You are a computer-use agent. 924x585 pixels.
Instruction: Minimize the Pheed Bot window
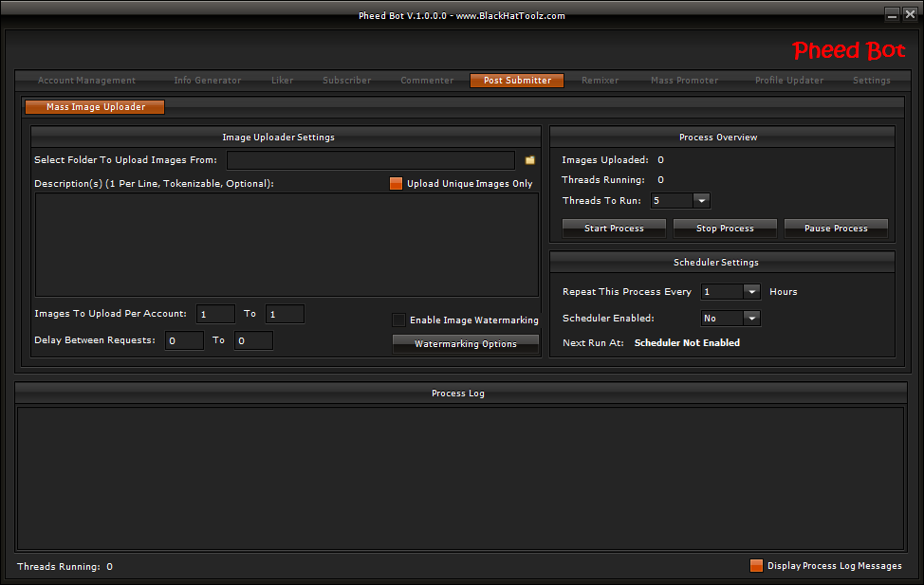point(892,15)
